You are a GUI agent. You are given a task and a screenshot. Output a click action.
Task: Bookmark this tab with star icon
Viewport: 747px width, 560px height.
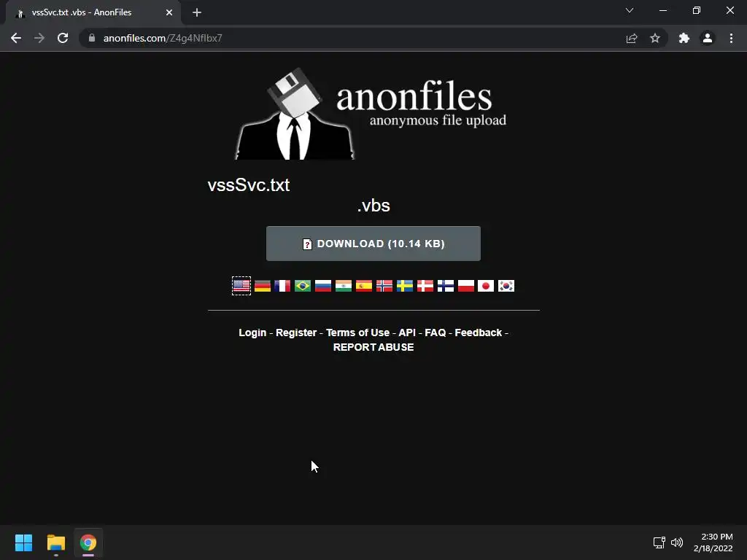coord(655,38)
